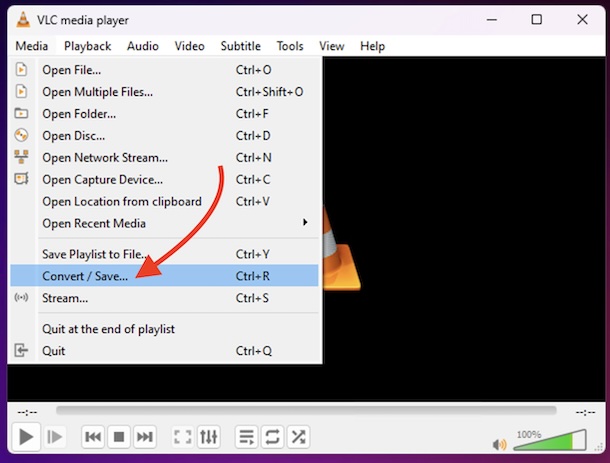Open extended settings equalizer icon
The height and width of the screenshot is (463, 610).
pyautogui.click(x=208, y=437)
